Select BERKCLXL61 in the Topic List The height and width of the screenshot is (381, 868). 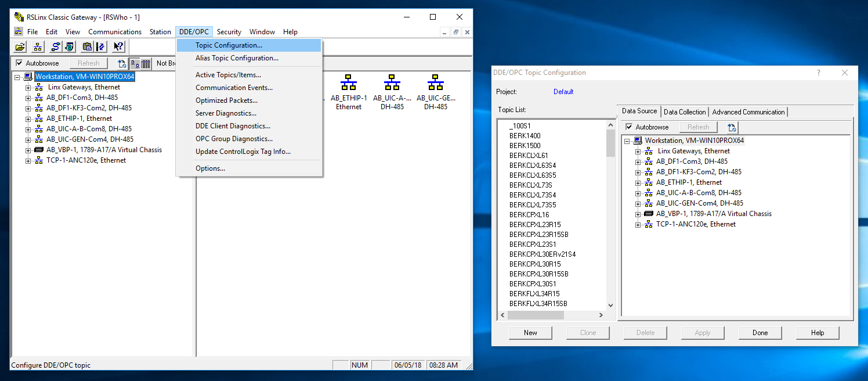[529, 156]
